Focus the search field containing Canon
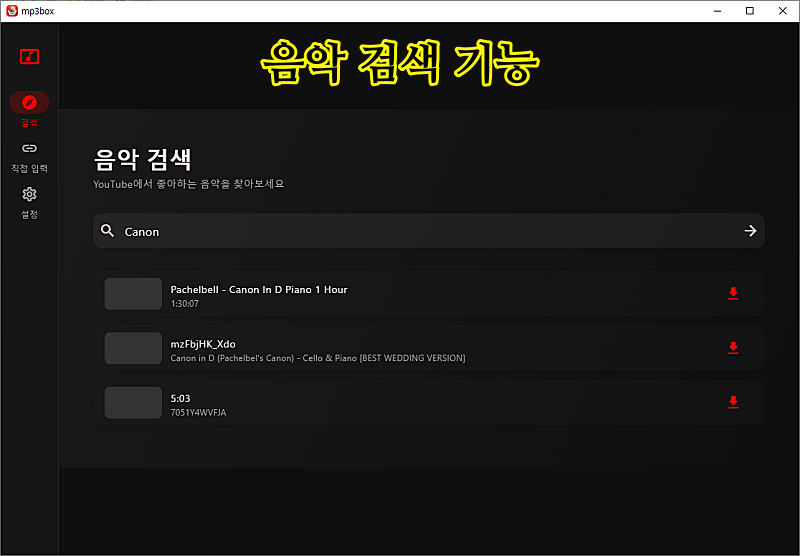This screenshot has width=800, height=556. [429, 231]
